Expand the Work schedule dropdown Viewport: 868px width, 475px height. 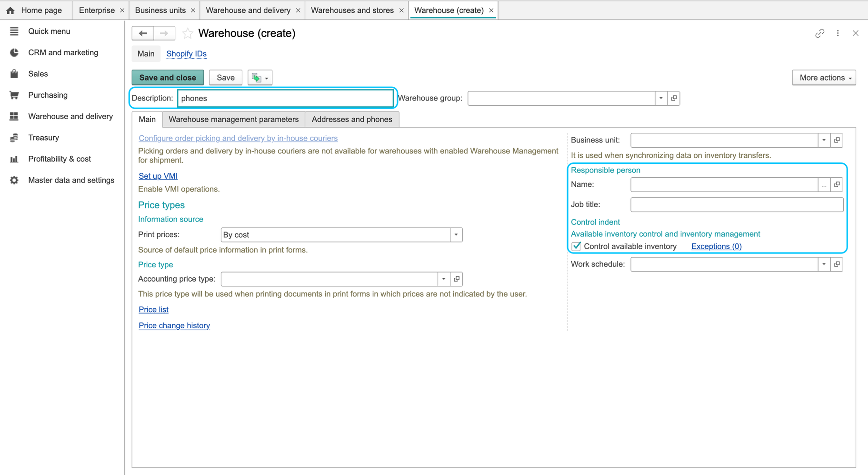click(x=824, y=264)
